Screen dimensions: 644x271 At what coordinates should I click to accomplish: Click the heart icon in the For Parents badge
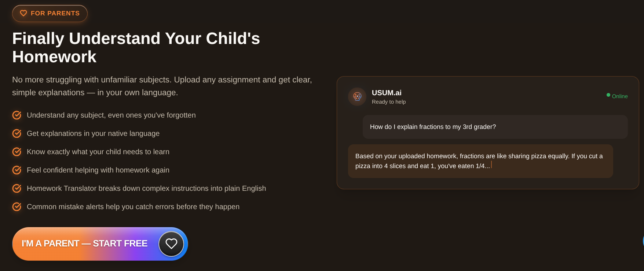[x=23, y=13]
